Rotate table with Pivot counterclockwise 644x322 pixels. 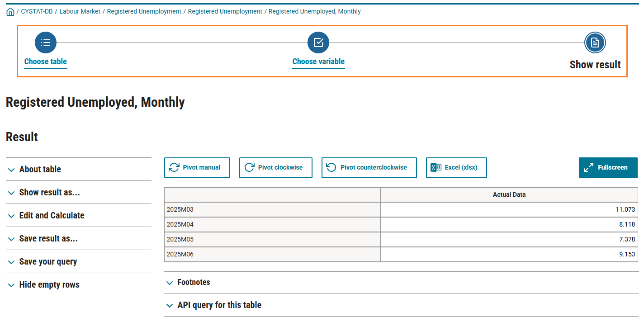click(369, 167)
